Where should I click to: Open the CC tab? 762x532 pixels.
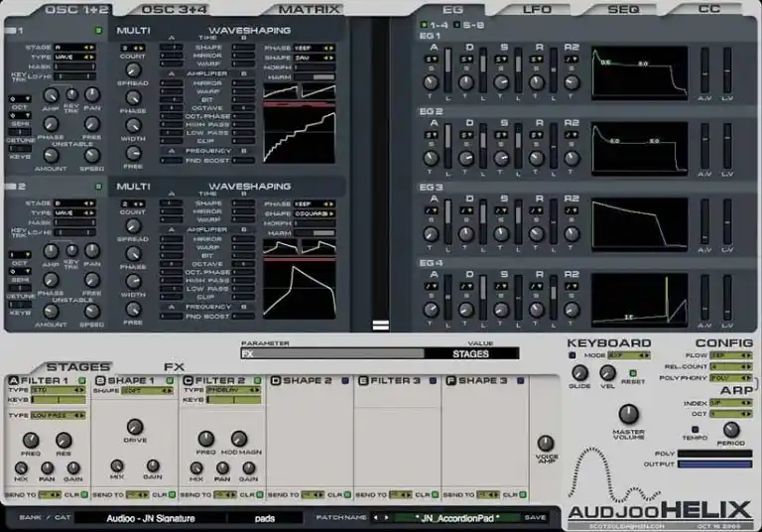(x=709, y=9)
